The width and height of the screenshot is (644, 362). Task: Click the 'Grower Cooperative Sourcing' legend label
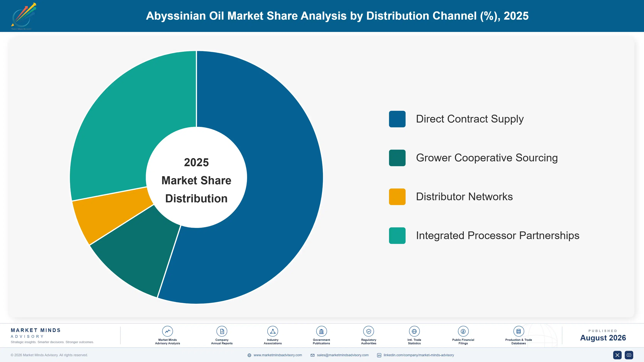click(487, 158)
